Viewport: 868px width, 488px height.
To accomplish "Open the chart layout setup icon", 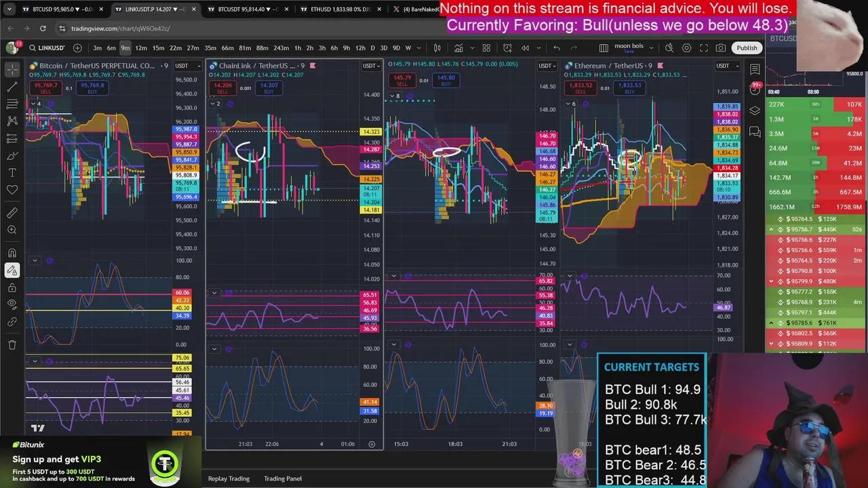I will point(604,48).
